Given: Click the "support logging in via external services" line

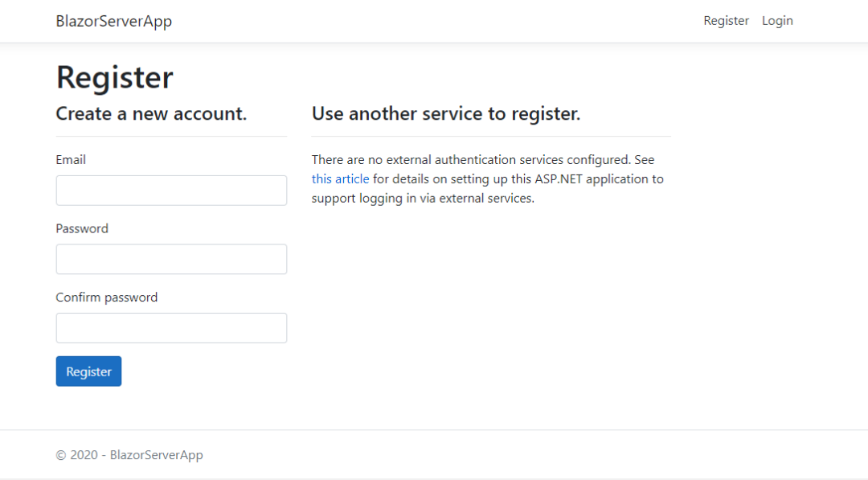Looking at the screenshot, I should click(x=423, y=198).
